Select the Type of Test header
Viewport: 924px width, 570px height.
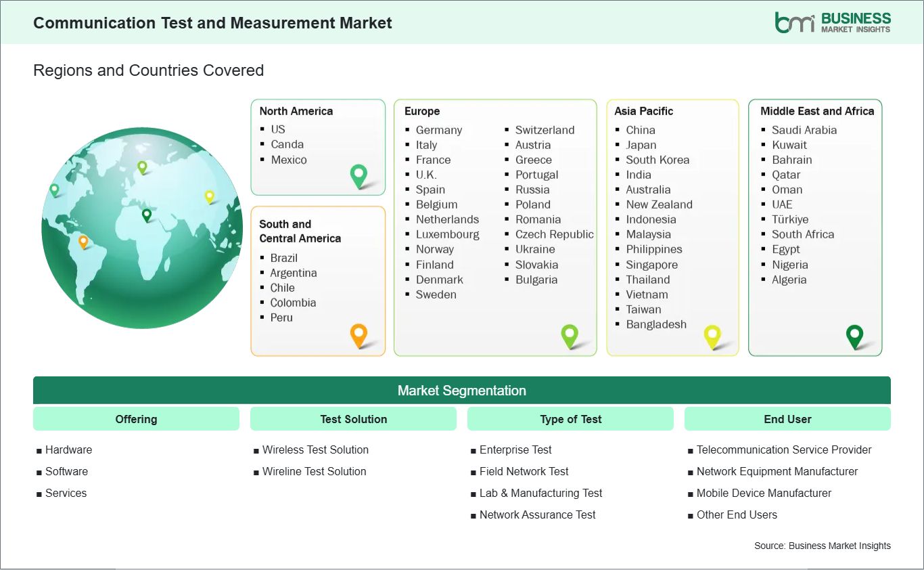point(570,419)
